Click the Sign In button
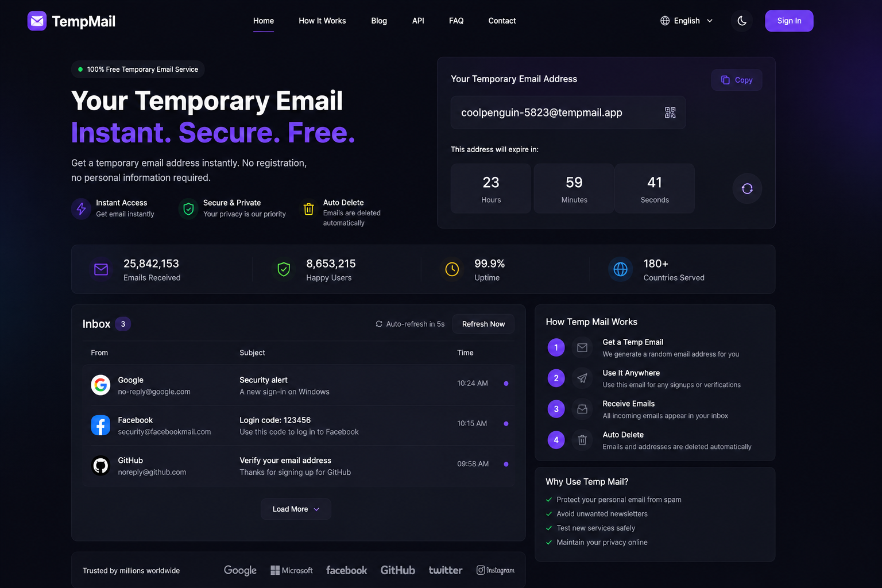This screenshot has height=588, width=882. pyautogui.click(x=789, y=21)
